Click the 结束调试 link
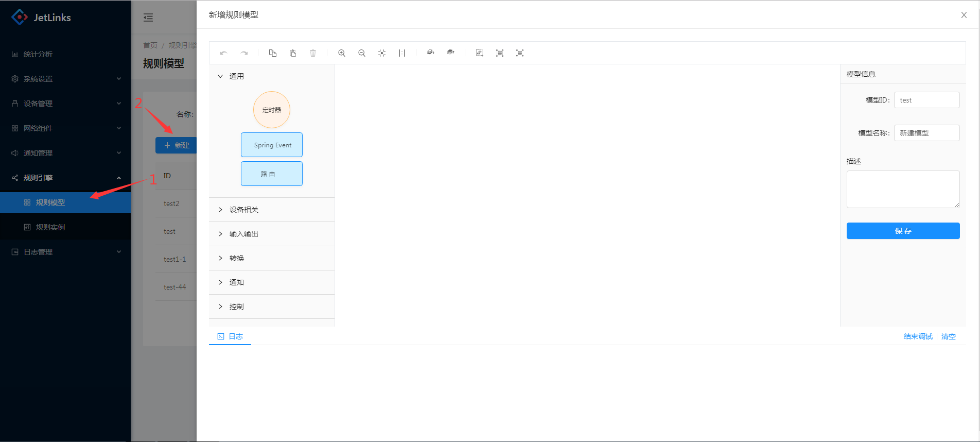 (x=918, y=336)
